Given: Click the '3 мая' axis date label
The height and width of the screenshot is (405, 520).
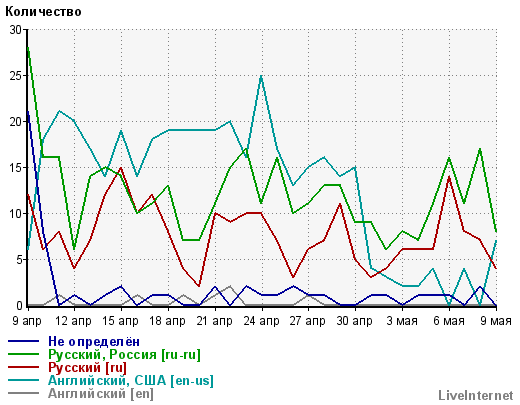Looking at the screenshot, I should [402, 321].
